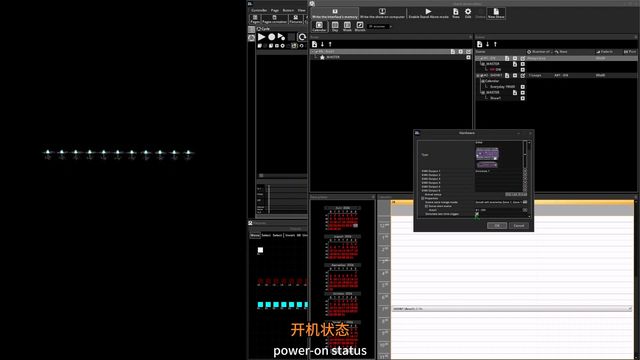Image resolution: width=640 pixels, height=360 pixels.
Task: Click the loop refresh icon in Cycle panel
Action: click(302, 37)
